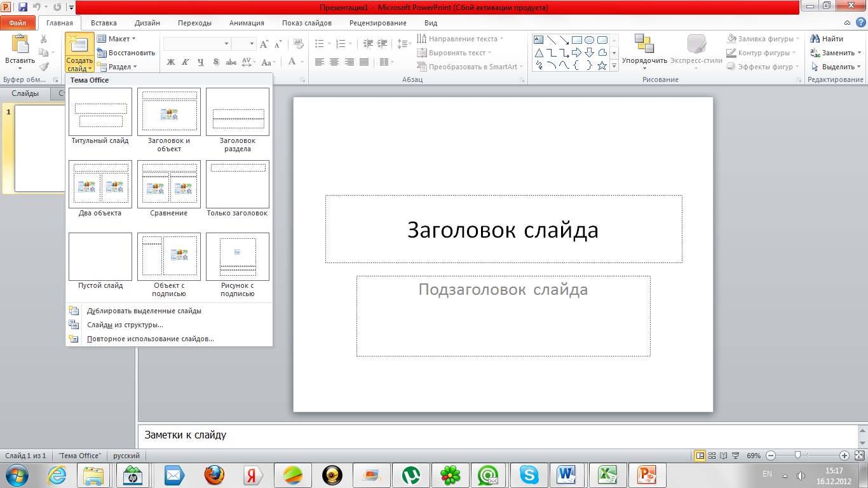Click the Undo icon in quick access toolbar
This screenshot has height=488, width=868.
(37, 8)
